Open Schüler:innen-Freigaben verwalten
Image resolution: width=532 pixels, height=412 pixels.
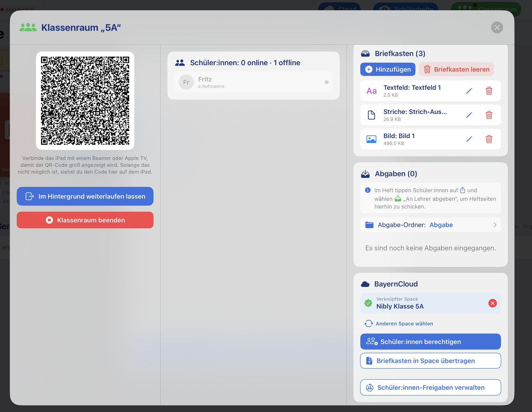430,387
